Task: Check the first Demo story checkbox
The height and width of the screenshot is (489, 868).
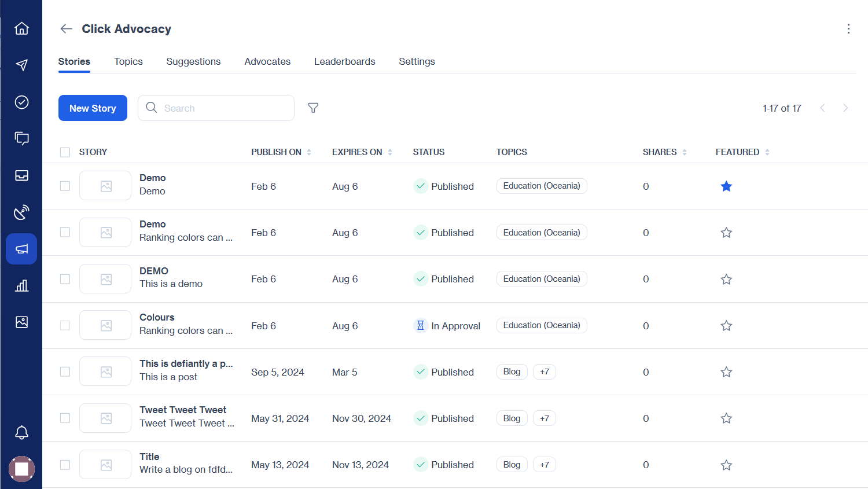Action: tap(65, 186)
